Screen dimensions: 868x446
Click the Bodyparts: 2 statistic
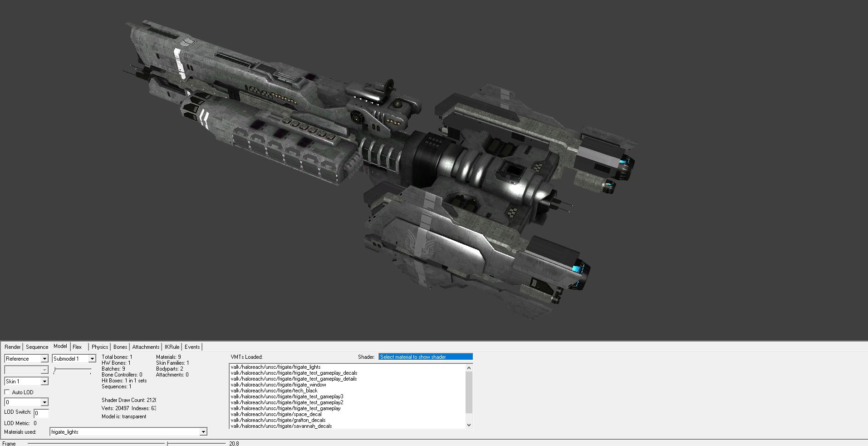(x=170, y=369)
